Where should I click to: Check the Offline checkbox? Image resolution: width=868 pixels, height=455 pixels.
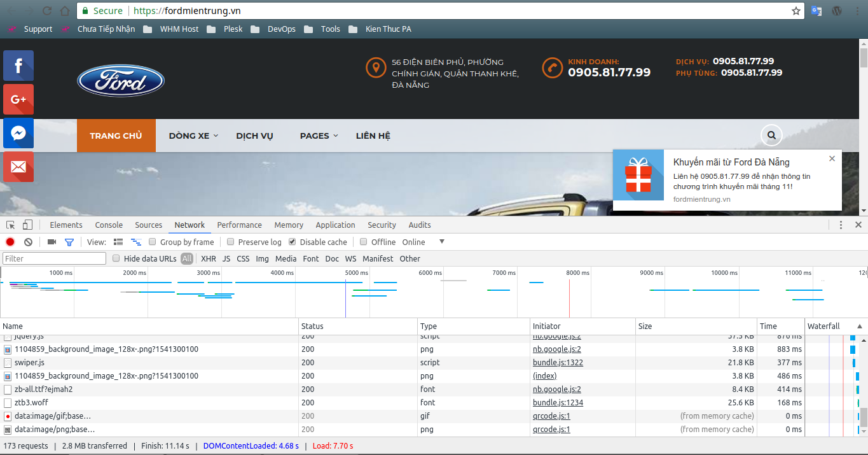363,242
